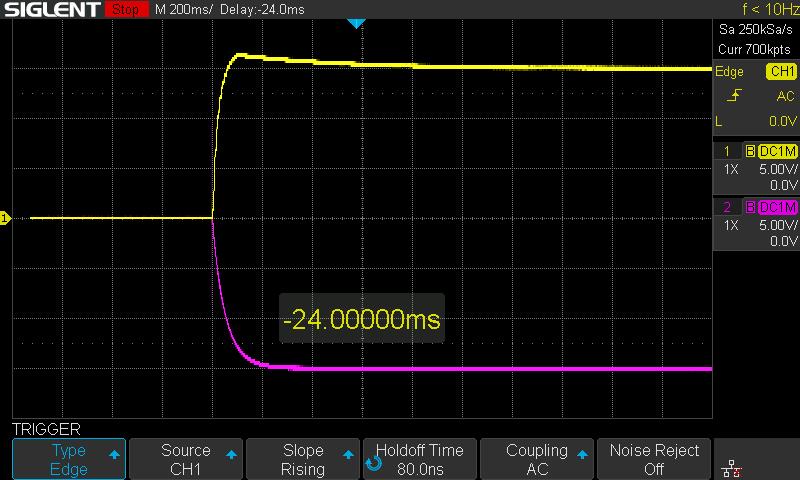This screenshot has width=800, height=480.
Task: Click channel 2 1X probe setting
Action: click(x=731, y=225)
